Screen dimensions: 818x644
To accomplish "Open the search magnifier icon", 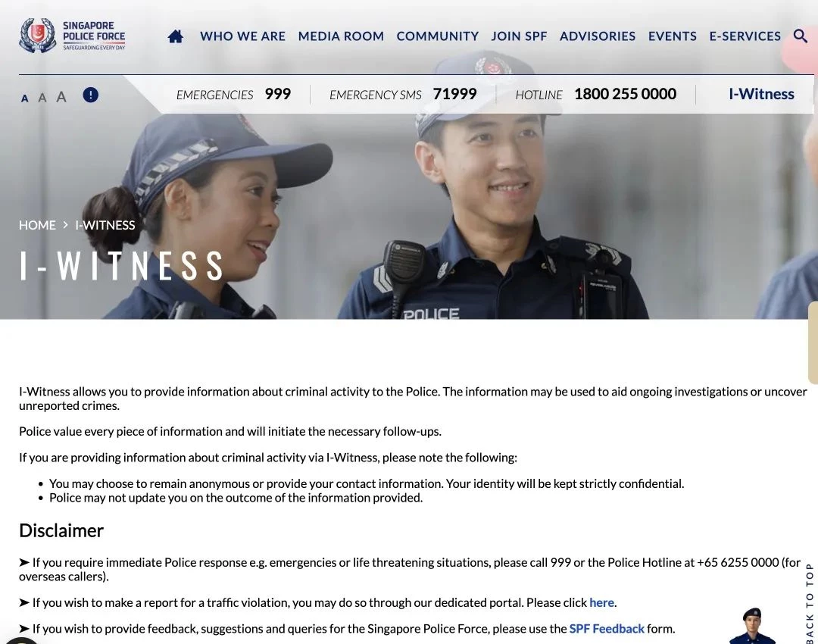I will tap(800, 36).
